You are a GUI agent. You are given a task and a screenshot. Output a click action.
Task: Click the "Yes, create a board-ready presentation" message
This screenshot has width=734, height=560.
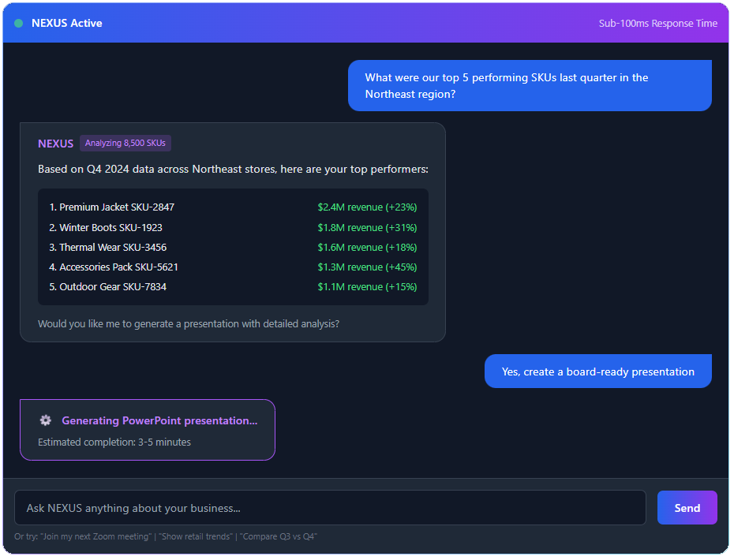tap(597, 371)
